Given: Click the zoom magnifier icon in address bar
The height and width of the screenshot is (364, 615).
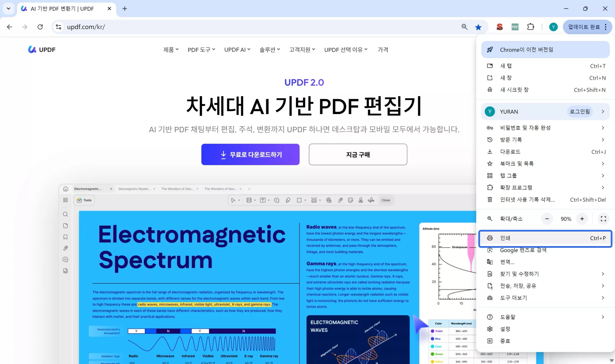Looking at the screenshot, I should [x=464, y=27].
